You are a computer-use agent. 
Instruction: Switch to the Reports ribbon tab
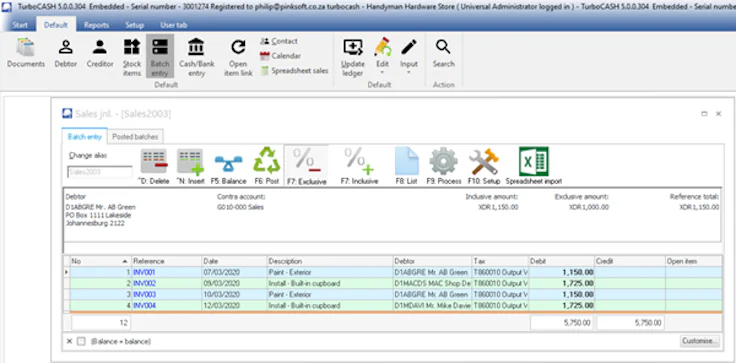pyautogui.click(x=96, y=25)
